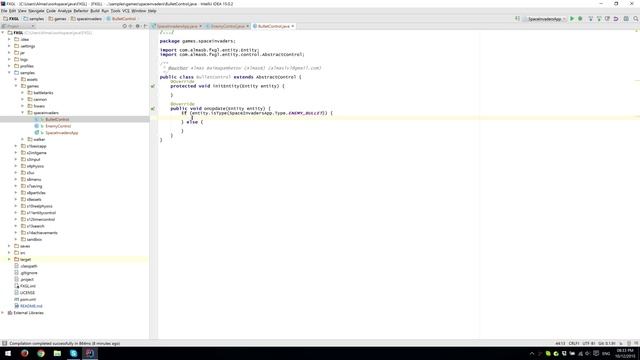This screenshot has width=640, height=360.
Task: Select BulletControl.java editor tab
Action: point(273,26)
